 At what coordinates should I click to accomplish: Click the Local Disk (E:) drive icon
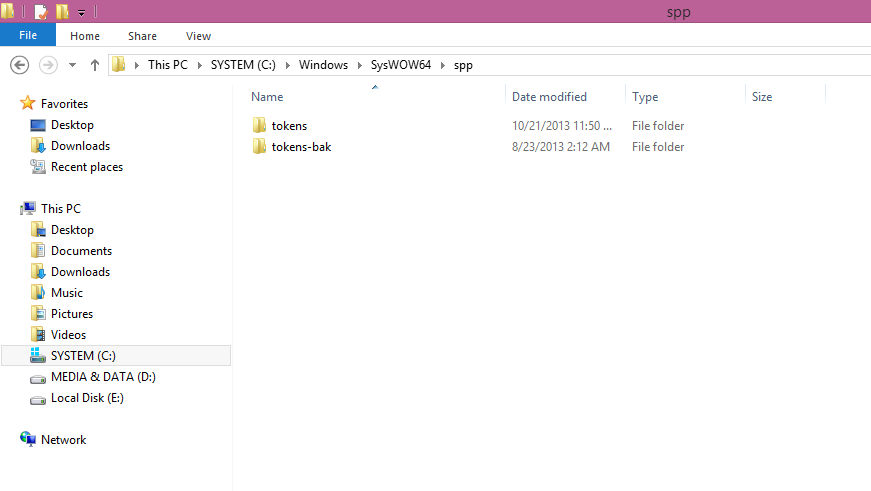coord(38,400)
